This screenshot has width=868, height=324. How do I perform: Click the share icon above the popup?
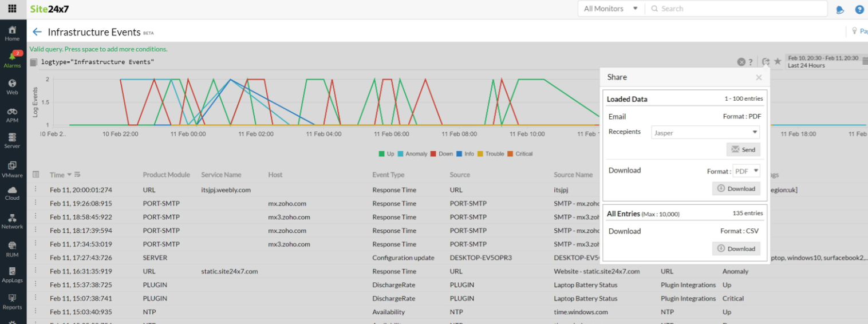coord(766,62)
